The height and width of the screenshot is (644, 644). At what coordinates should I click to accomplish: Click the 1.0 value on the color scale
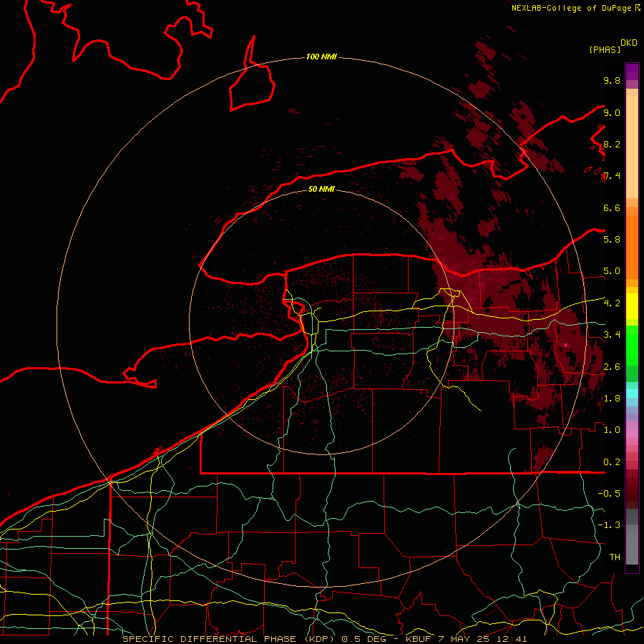pos(612,430)
